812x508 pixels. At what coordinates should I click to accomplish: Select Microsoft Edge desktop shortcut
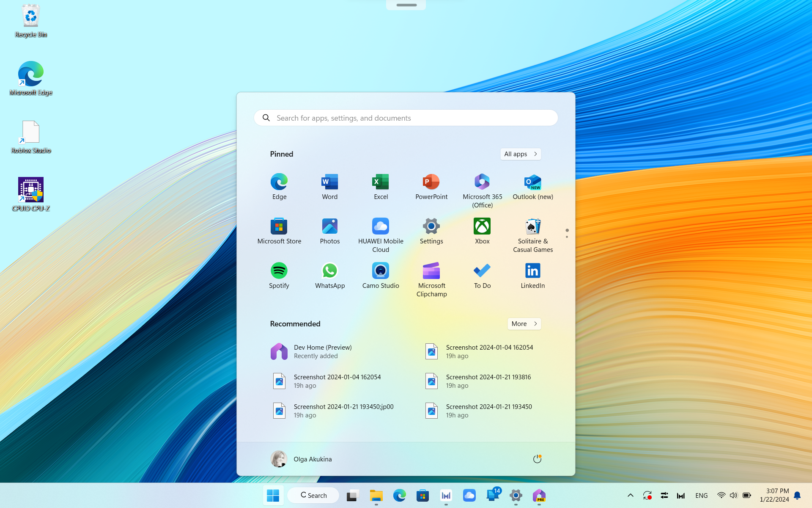(x=31, y=78)
